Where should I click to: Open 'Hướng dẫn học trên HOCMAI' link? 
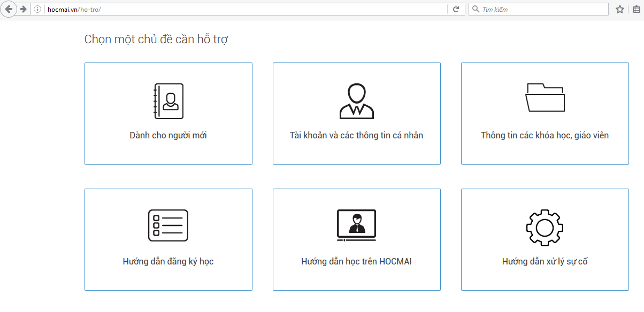357,262
